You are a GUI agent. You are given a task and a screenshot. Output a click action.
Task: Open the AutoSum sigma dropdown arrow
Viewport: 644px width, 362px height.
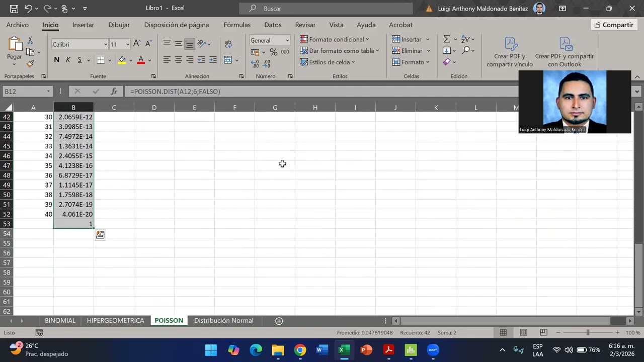point(455,39)
